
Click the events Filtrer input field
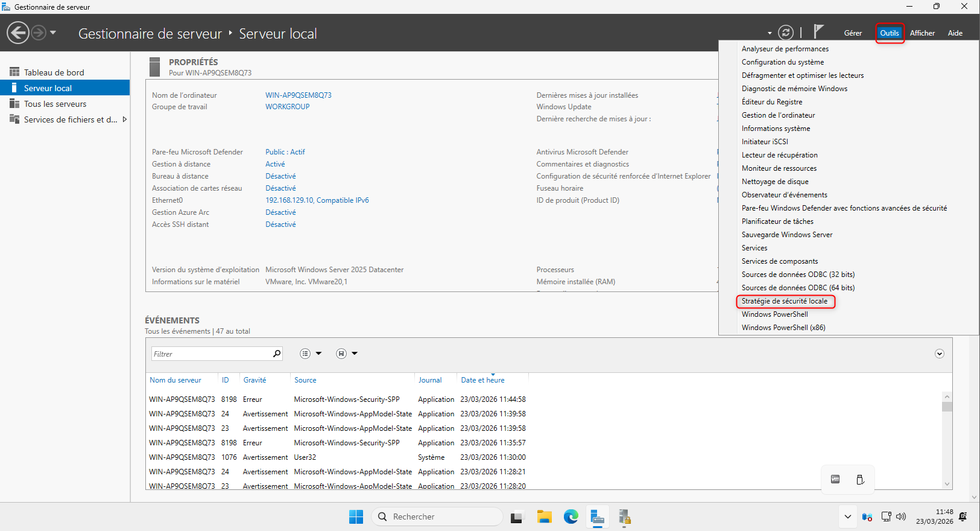(x=211, y=354)
